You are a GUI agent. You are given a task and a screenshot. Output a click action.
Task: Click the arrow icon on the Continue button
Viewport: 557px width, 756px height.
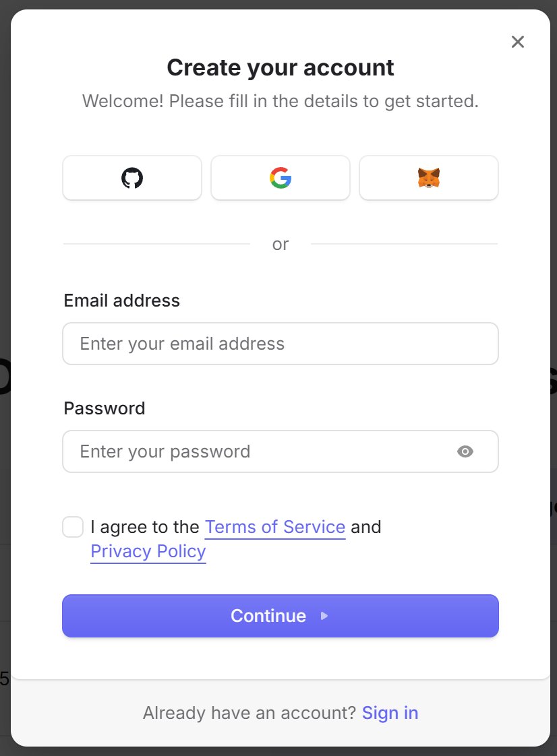pos(324,616)
